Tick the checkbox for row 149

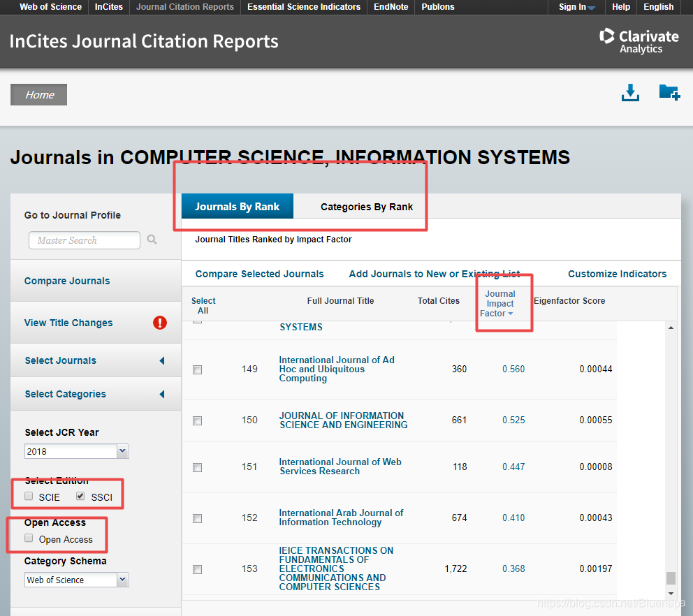tap(198, 370)
